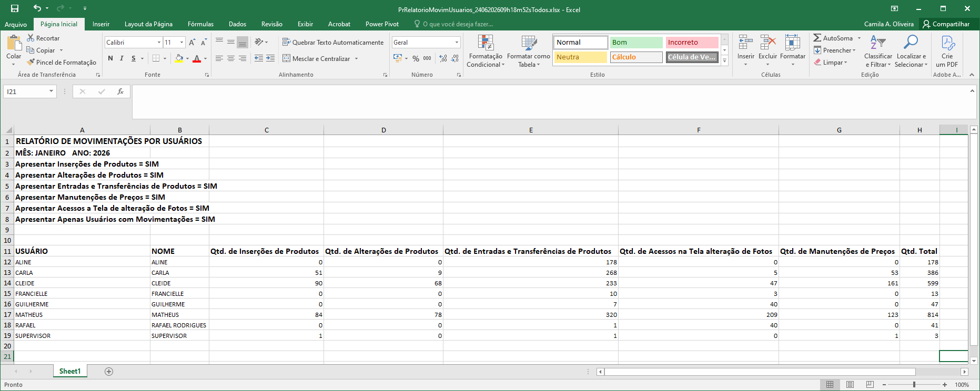The height and width of the screenshot is (391, 980).
Task: Click the insert function fx icon
Action: [120, 91]
